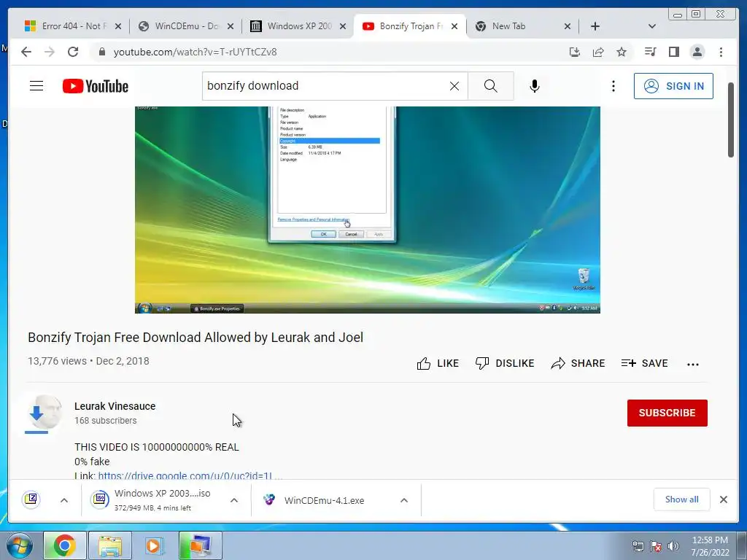Go back with the browser back arrow
747x560 pixels.
26,52
